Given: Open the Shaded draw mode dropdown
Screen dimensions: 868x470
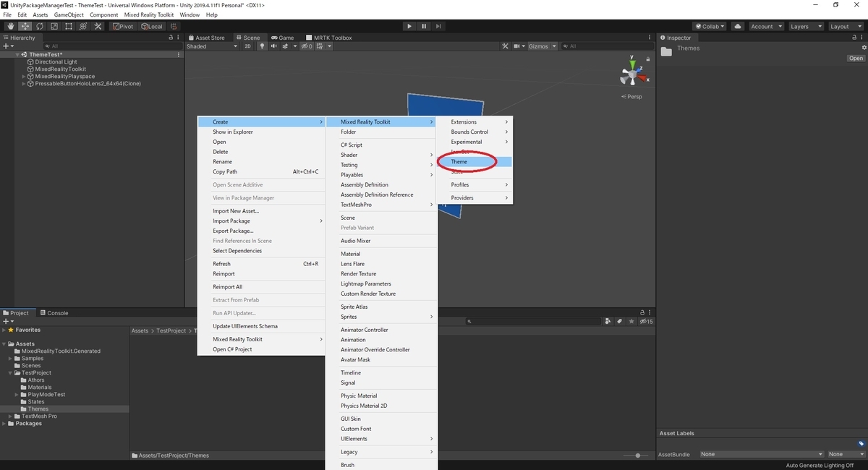Looking at the screenshot, I should click(x=212, y=46).
